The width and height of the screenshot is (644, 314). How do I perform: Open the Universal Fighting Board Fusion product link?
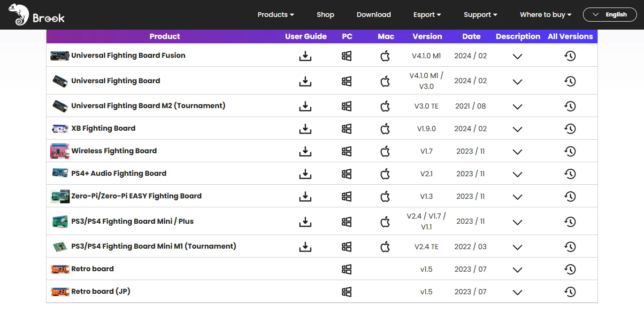[x=128, y=55]
